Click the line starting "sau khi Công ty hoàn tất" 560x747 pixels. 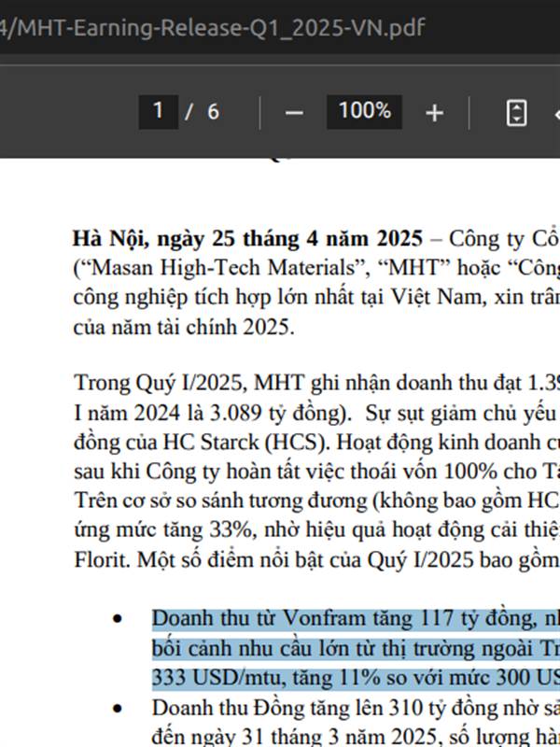(316, 472)
